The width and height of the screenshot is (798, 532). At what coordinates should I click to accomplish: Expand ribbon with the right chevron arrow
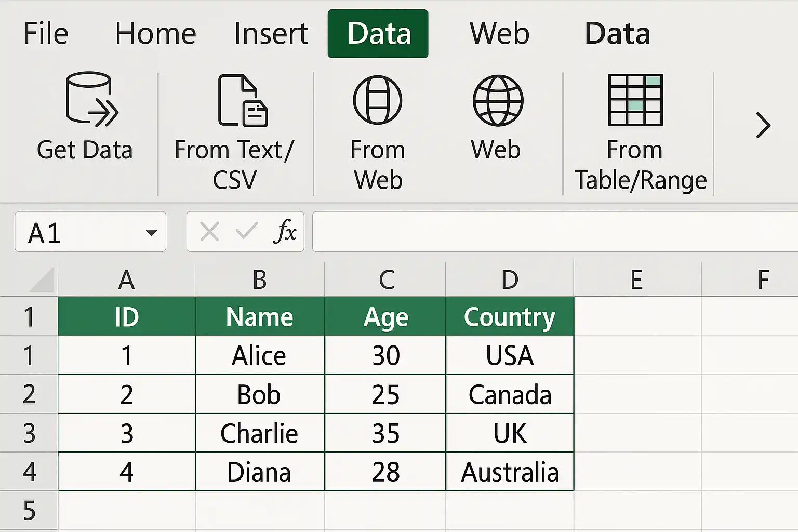(763, 125)
